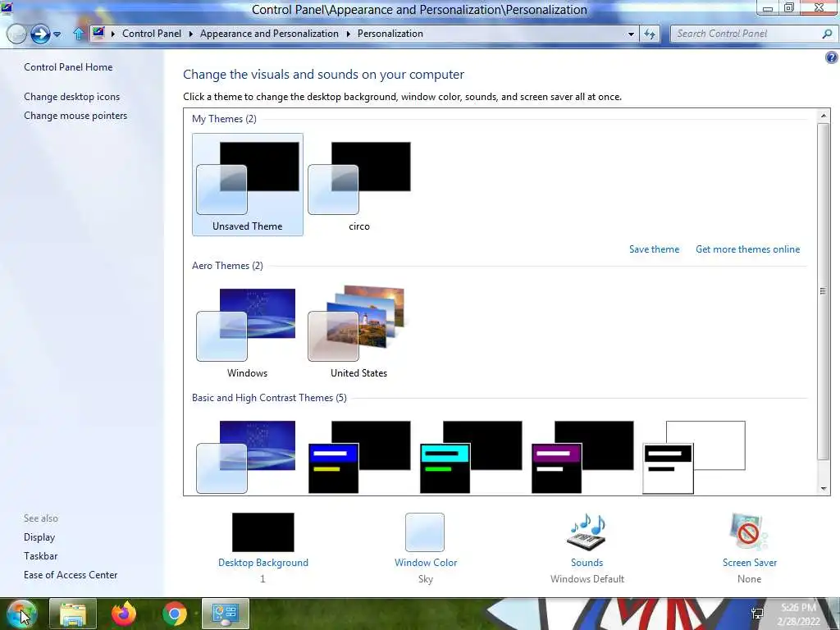This screenshot has width=840, height=630.
Task: Click the Up one level arrow
Action: tap(78, 34)
